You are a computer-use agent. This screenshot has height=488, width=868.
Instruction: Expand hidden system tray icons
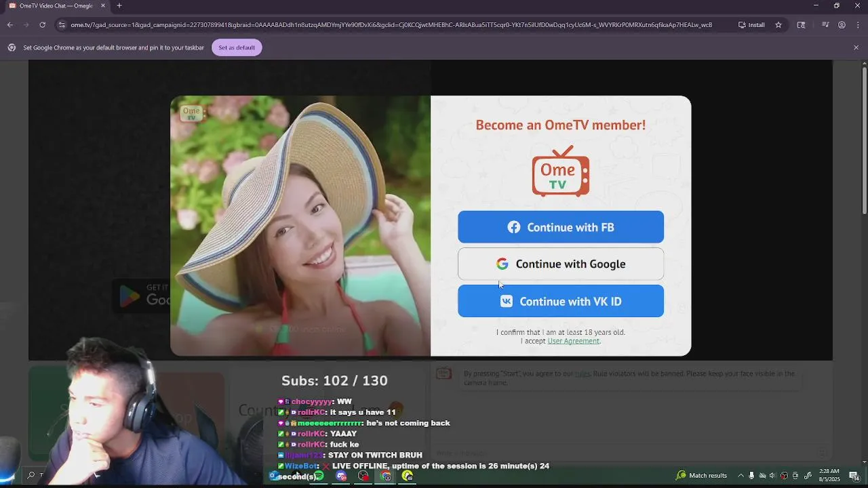(x=741, y=476)
